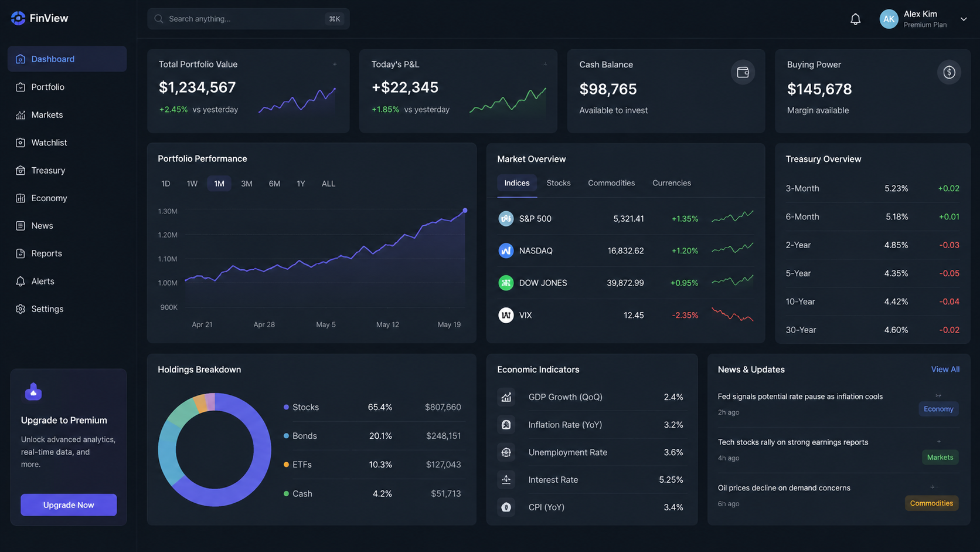Switch to the Currencies tab
980x552 pixels.
[672, 183]
